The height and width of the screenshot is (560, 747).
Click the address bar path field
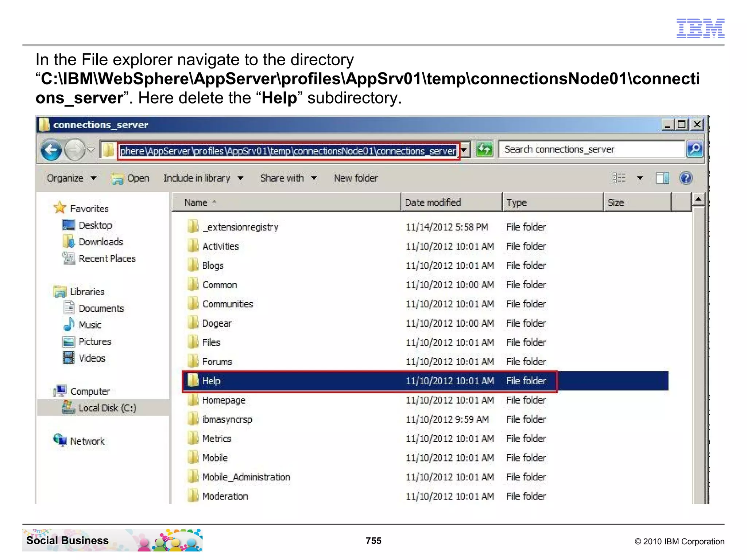pos(288,151)
